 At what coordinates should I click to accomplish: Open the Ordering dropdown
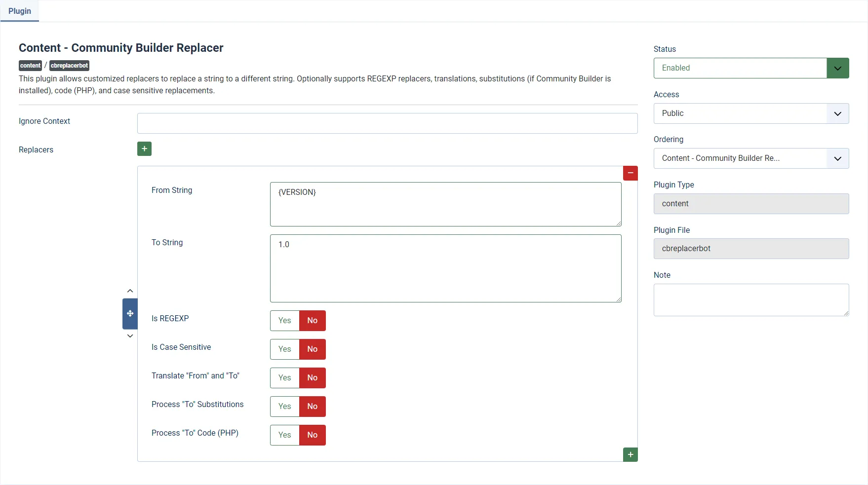click(x=751, y=158)
